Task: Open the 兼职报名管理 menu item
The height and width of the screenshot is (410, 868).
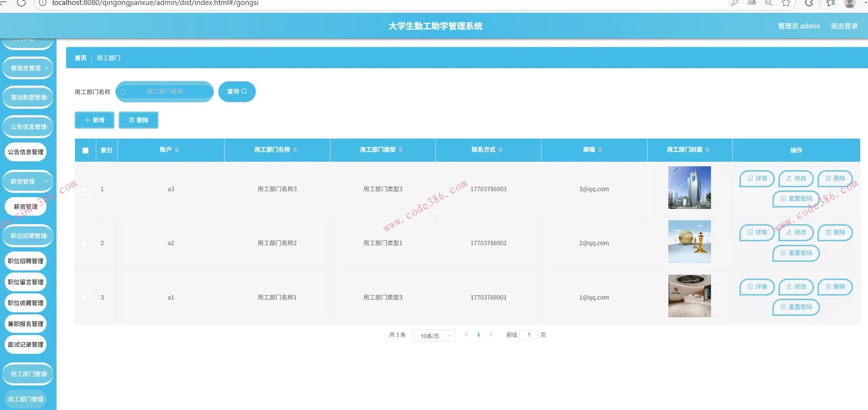Action: (x=26, y=324)
